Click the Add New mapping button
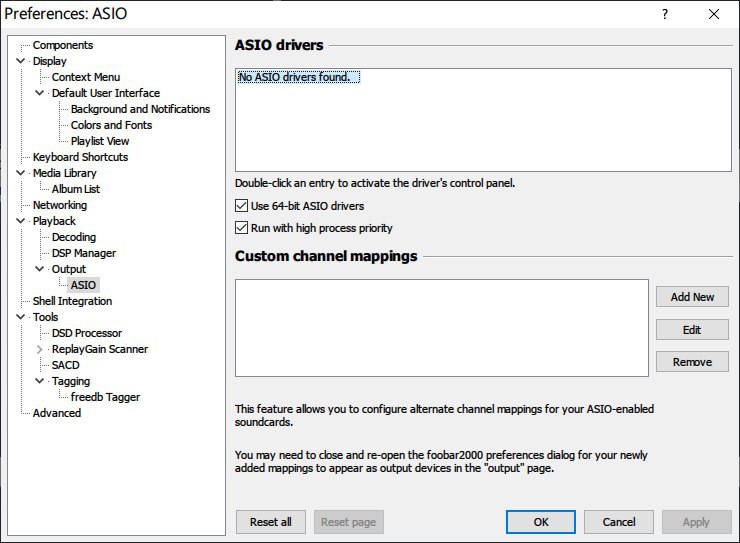The width and height of the screenshot is (740, 543). (692, 297)
